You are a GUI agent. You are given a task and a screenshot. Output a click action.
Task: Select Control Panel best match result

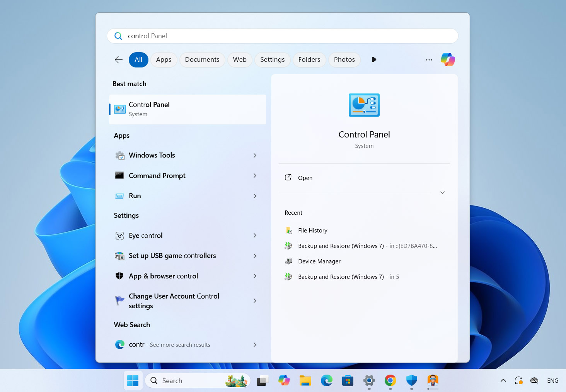(x=188, y=109)
